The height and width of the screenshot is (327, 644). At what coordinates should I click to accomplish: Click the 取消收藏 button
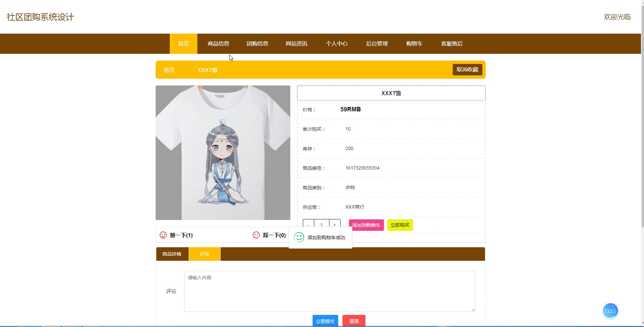467,69
